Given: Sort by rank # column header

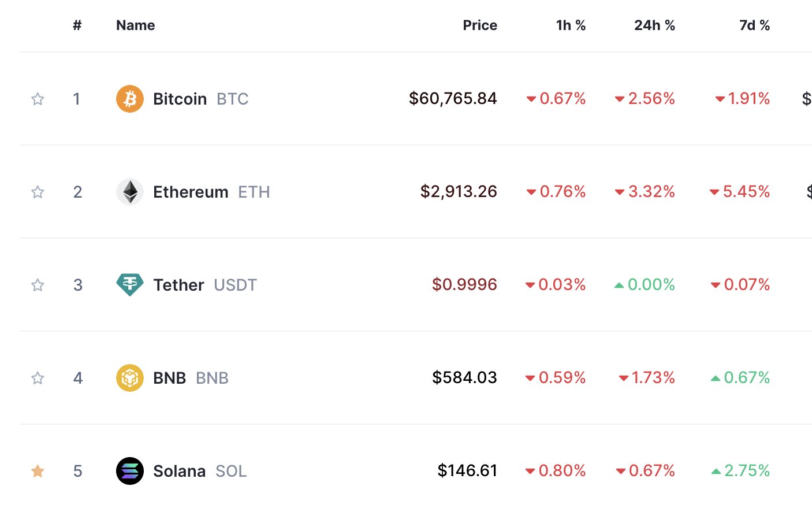Looking at the screenshot, I should click(77, 25).
